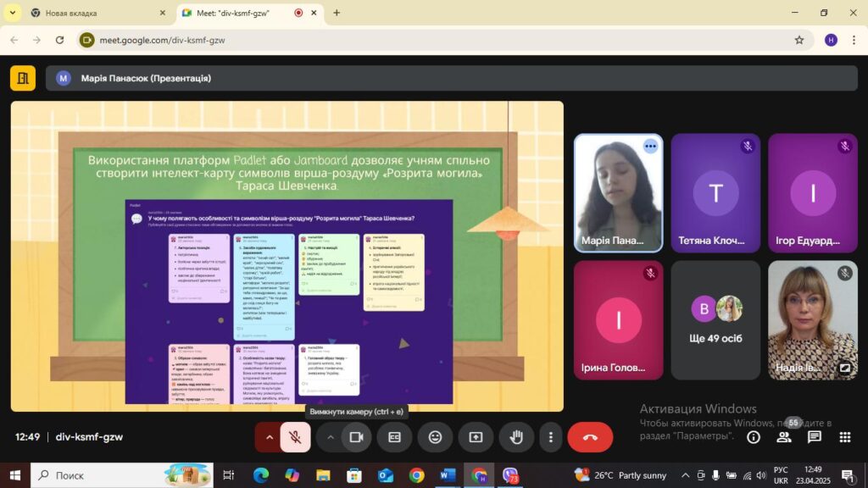Open Task View on the taskbar

pos(228,475)
